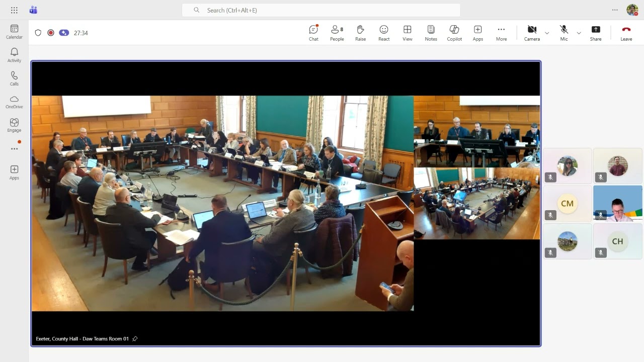Image resolution: width=644 pixels, height=362 pixels.
Task: Open your profile picture menu
Action: click(x=632, y=10)
